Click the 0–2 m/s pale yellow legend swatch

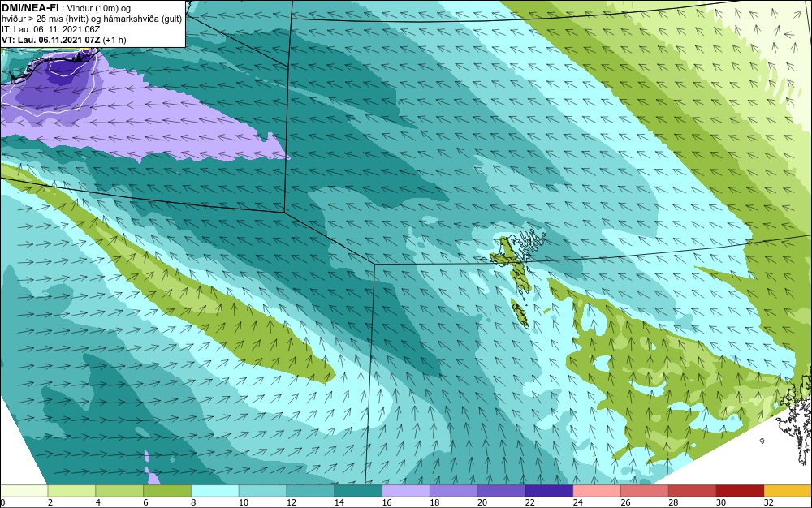tap(24, 491)
